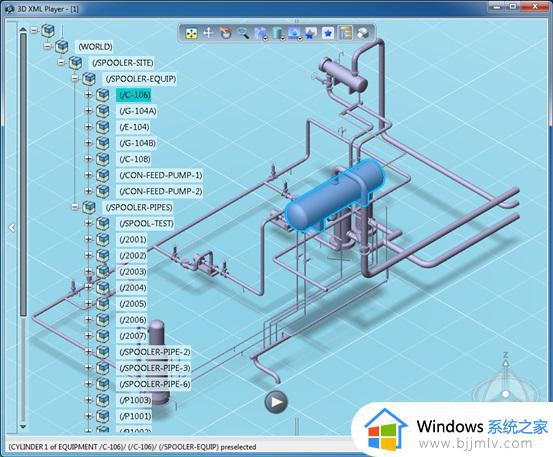Expand the (/G-104A) tree node
553x457 pixels.
[89, 110]
